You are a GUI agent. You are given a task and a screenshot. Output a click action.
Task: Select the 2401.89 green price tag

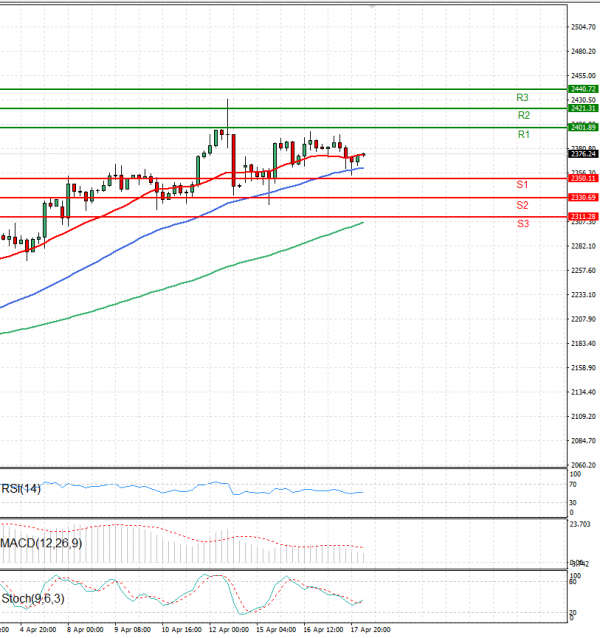(583, 127)
